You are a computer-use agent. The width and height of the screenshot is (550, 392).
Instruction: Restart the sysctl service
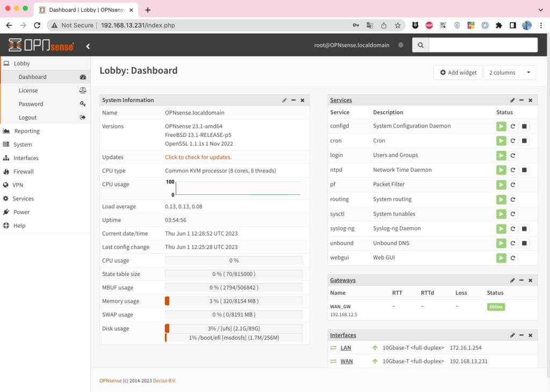pyautogui.click(x=513, y=214)
